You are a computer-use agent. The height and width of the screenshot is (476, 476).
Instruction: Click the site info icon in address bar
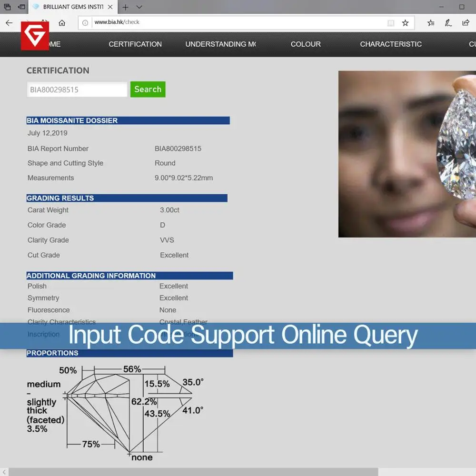[x=85, y=23]
